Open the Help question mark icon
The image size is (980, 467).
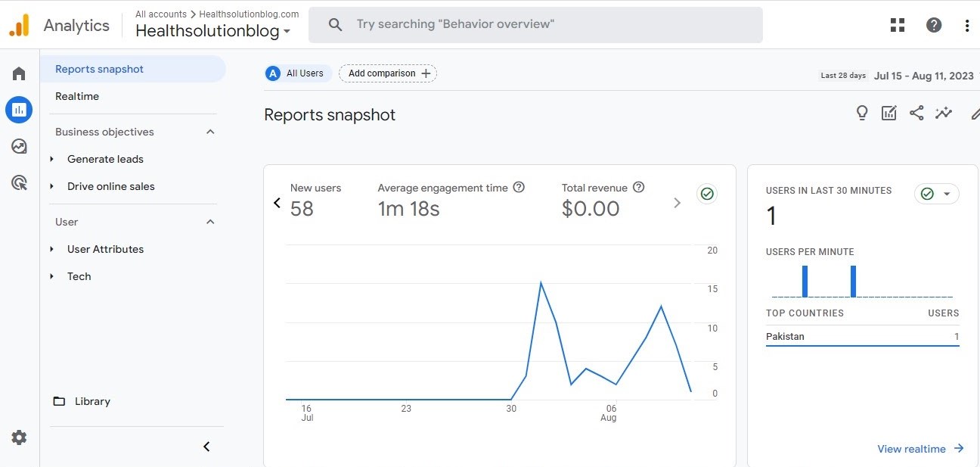[934, 25]
